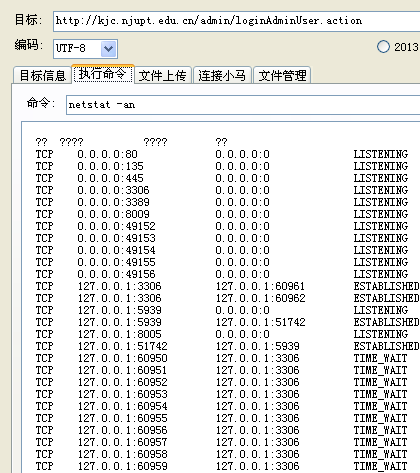The height and width of the screenshot is (473, 420).
Task: Click the 127.0.0.1:8005 local address entry
Action: tap(120, 334)
